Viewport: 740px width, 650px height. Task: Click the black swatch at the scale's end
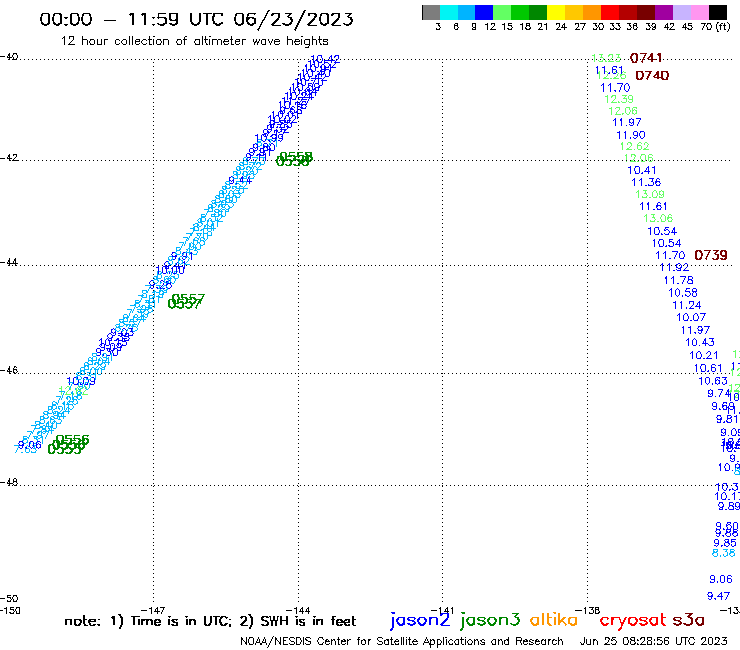(x=718, y=12)
